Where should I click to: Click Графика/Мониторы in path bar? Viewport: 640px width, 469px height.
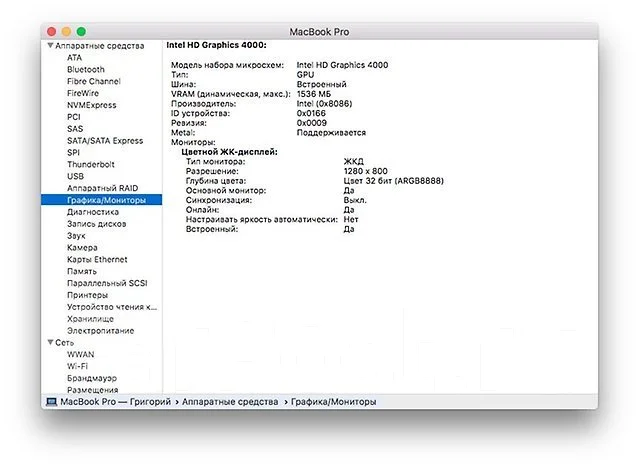click(x=333, y=402)
